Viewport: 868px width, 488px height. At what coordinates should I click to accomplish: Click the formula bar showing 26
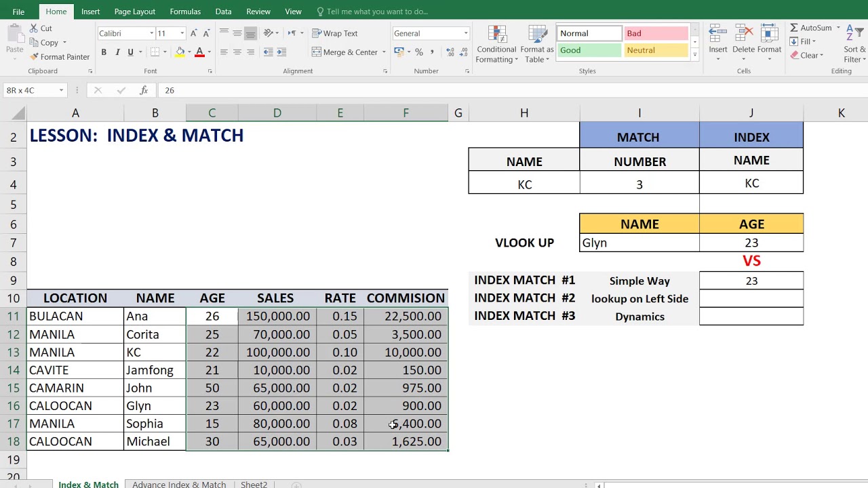512,90
